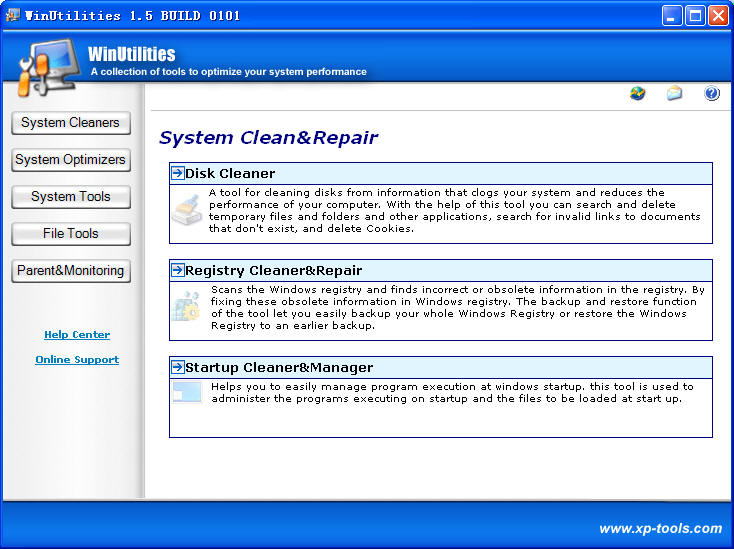Viewport: 734px width, 549px height.
Task: Click the System Clean&Repair page title
Action: [268, 138]
